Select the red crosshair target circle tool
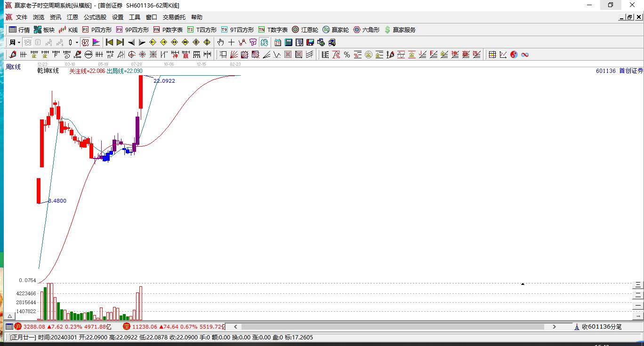 132,55
